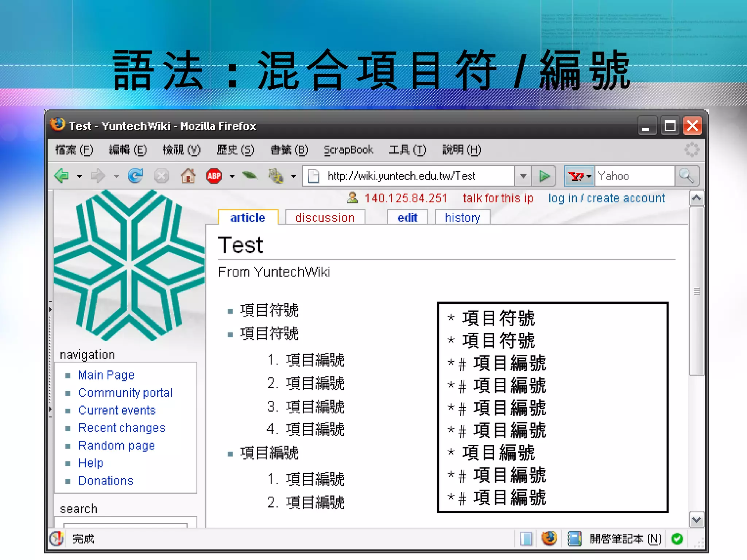Go back with the green back arrow
747x560 pixels.
[x=62, y=176]
